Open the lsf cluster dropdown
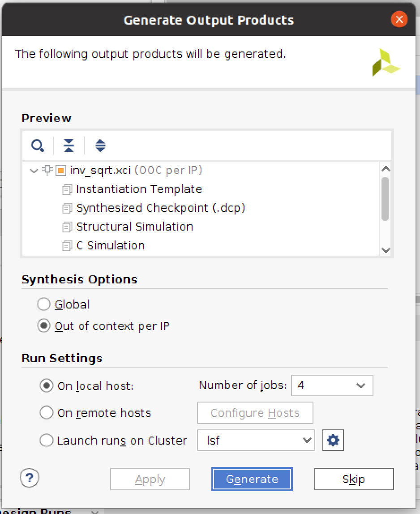This screenshot has height=514, width=420. click(x=256, y=441)
